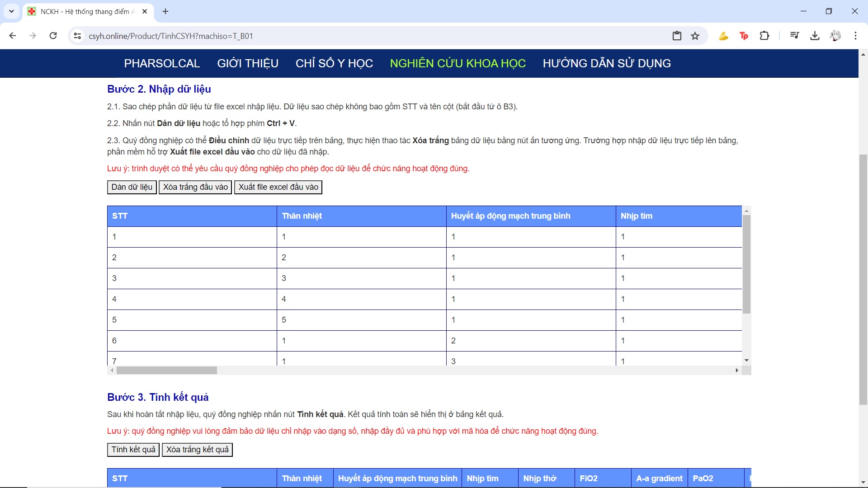Click input table horizontal scrollbar thumb
The image size is (868, 488).
coord(167,371)
